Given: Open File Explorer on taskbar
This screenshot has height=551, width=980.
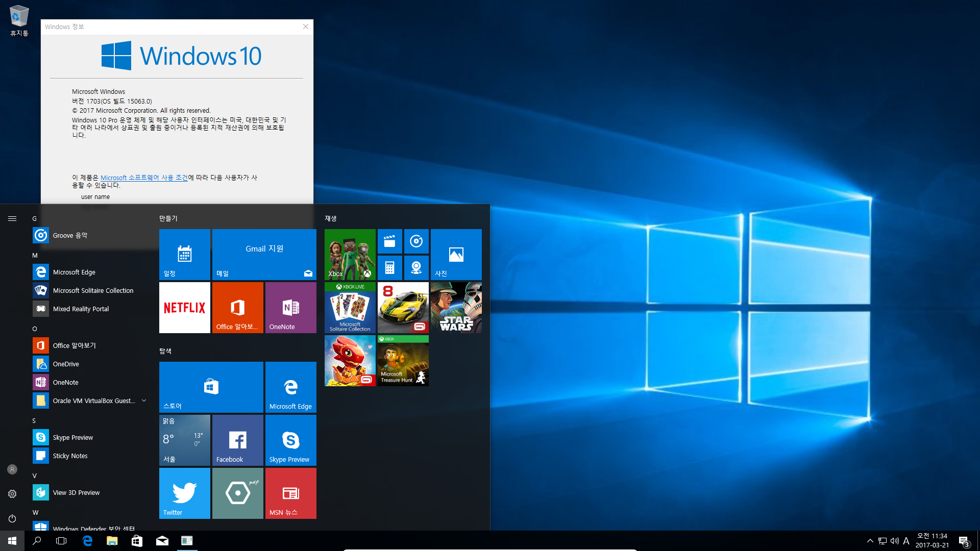Looking at the screenshot, I should (112, 541).
